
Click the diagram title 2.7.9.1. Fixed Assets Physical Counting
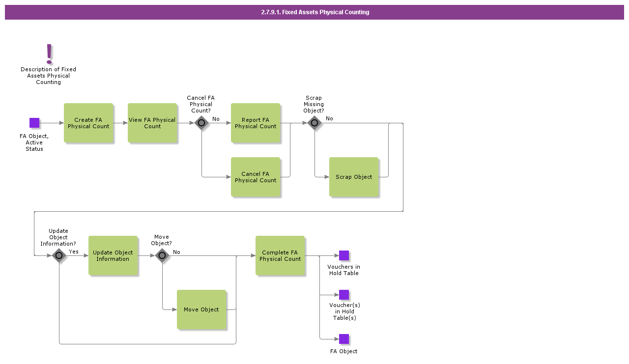[x=315, y=12]
